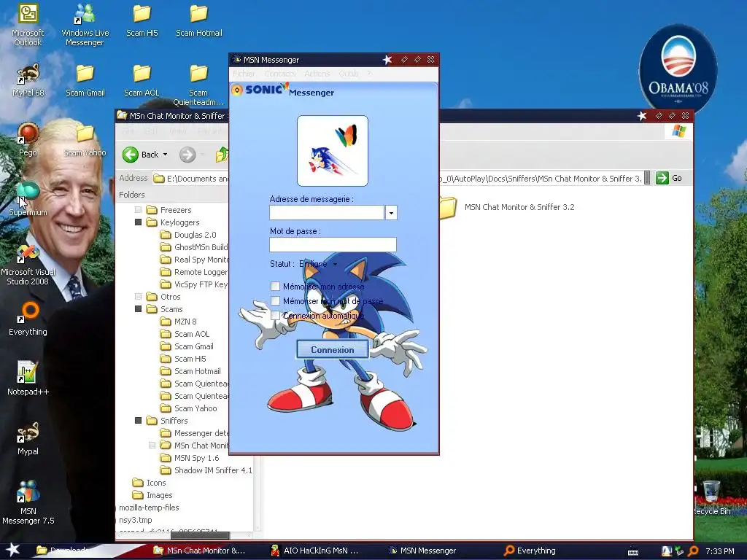Image resolution: width=747 pixels, height=560 pixels.
Task: Collapse the Scams tree folder
Action: [138, 308]
